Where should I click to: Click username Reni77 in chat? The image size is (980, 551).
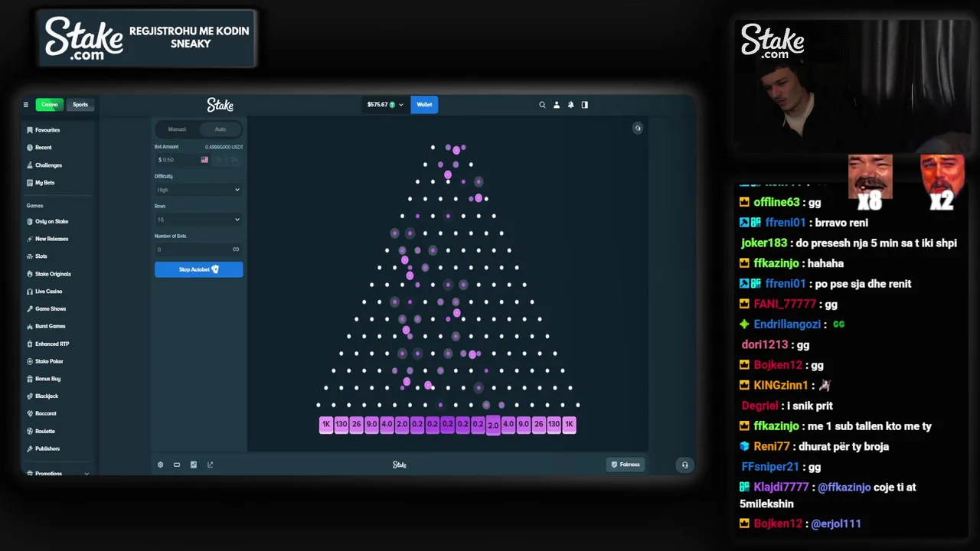tap(771, 446)
